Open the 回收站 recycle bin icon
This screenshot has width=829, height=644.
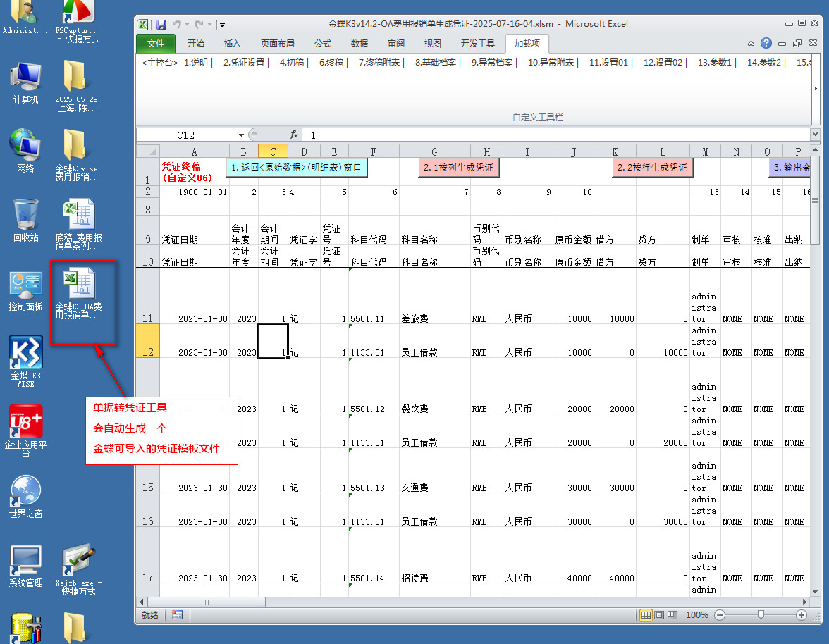click(x=25, y=221)
